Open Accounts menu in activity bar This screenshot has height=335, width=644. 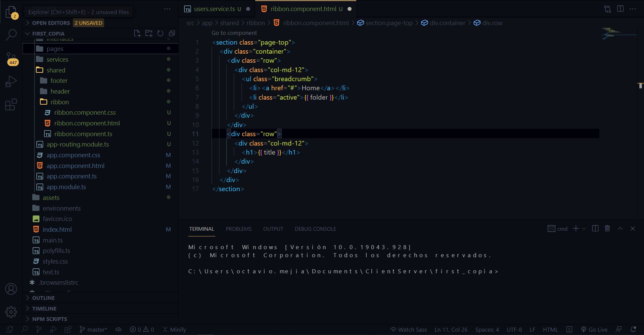(x=11, y=289)
